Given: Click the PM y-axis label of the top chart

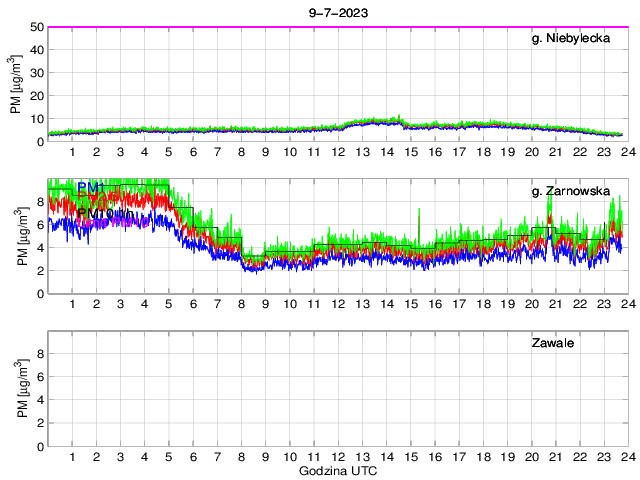Looking at the screenshot, I should tap(16, 84).
